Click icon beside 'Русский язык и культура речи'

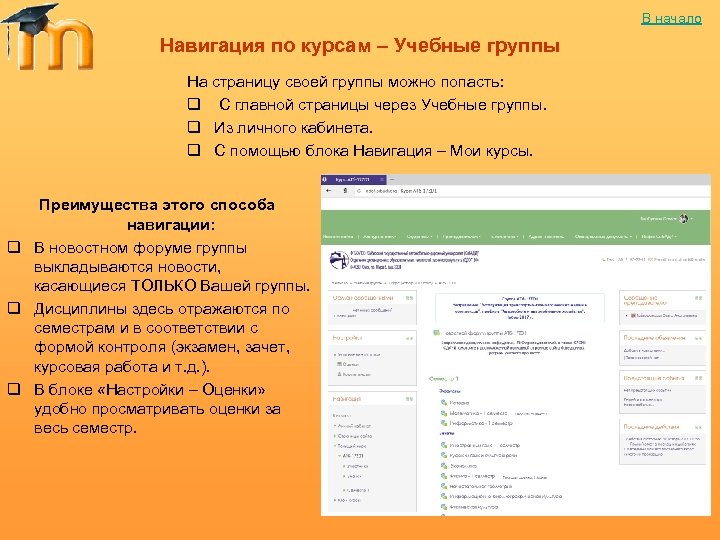coord(444,456)
